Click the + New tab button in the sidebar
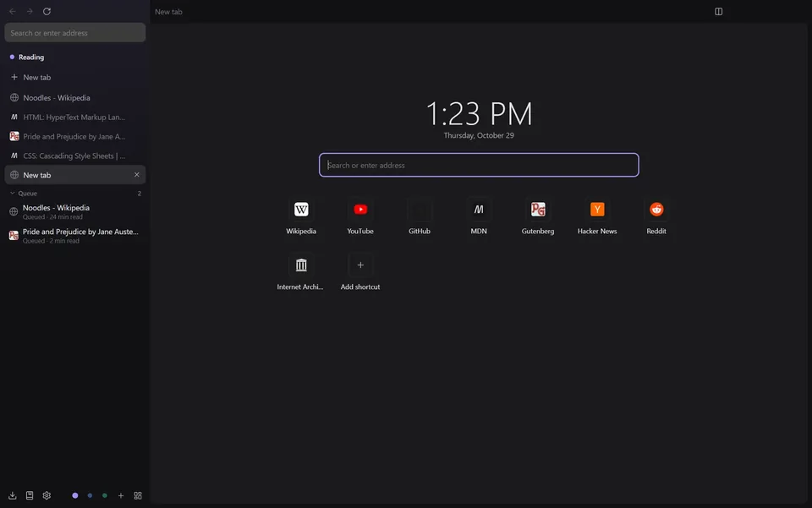Viewport: 812px width, 508px height. (x=75, y=77)
